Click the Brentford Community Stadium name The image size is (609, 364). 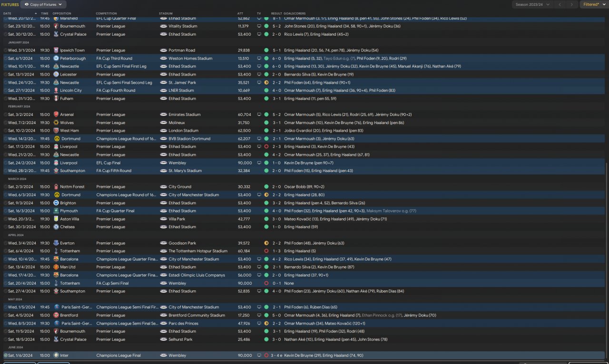pos(196,315)
